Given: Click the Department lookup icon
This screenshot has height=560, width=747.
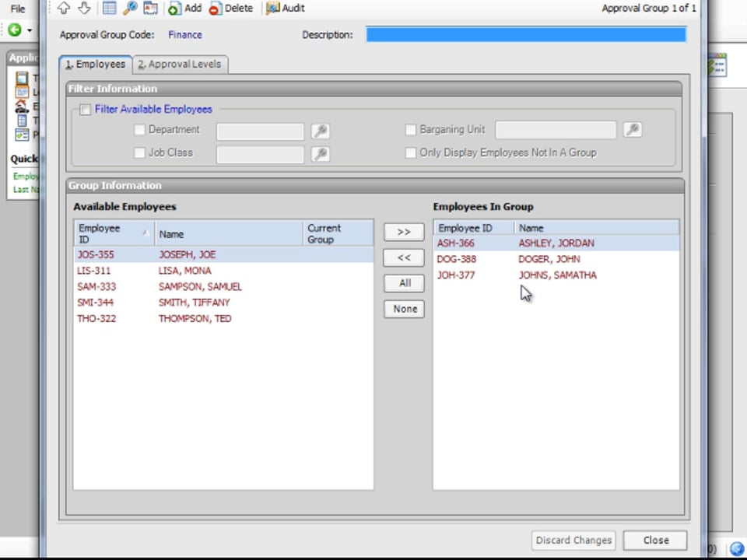Looking at the screenshot, I should (320, 131).
